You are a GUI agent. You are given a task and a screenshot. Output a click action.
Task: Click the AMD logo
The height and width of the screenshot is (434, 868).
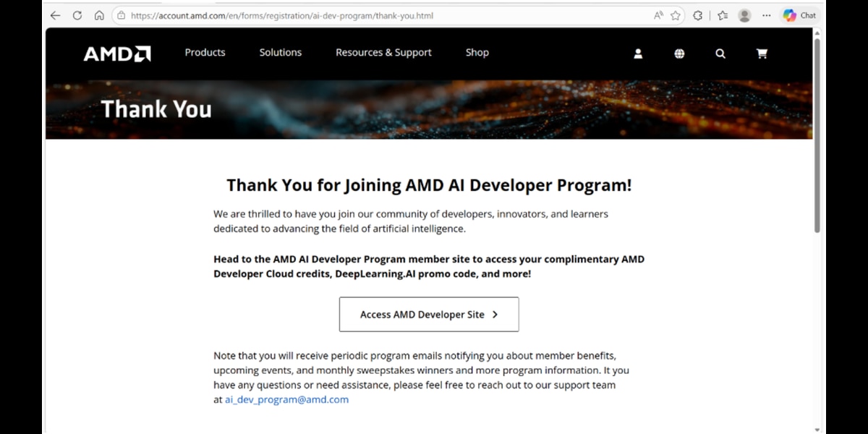(x=117, y=54)
